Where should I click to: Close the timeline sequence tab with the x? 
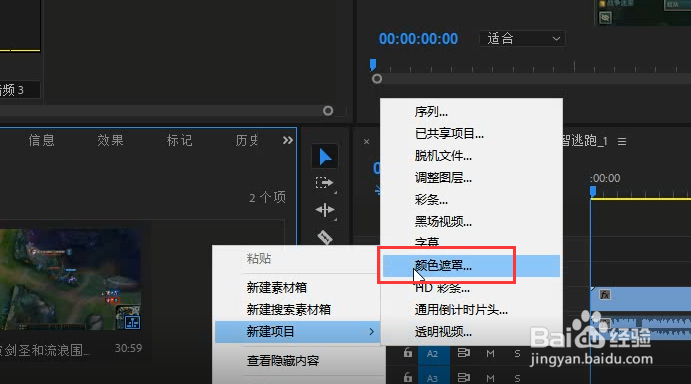(x=366, y=142)
